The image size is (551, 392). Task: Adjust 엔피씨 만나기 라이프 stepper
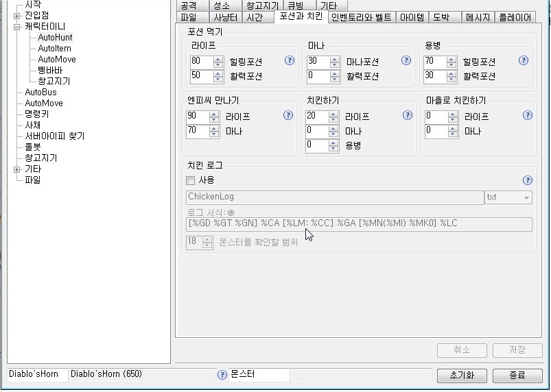(x=213, y=117)
